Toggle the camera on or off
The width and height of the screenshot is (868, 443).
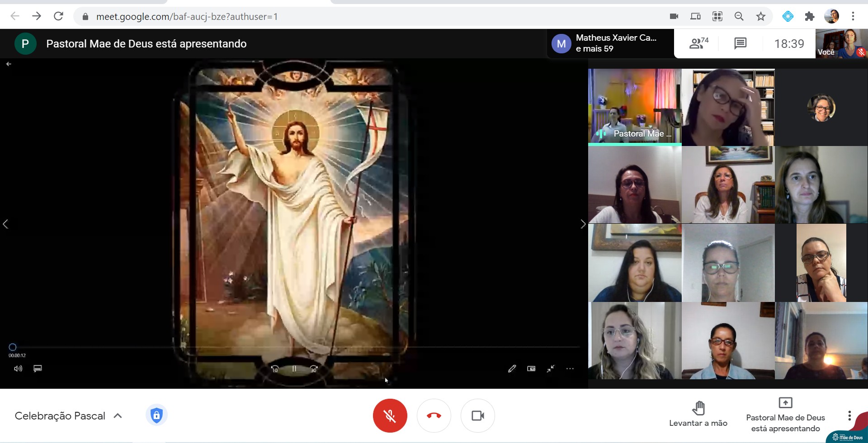(x=477, y=415)
